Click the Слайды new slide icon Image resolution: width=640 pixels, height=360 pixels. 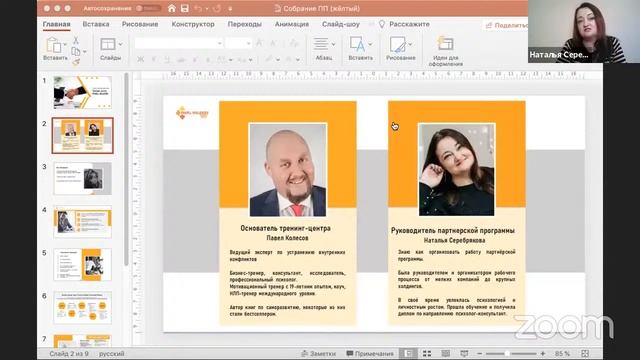click(108, 44)
